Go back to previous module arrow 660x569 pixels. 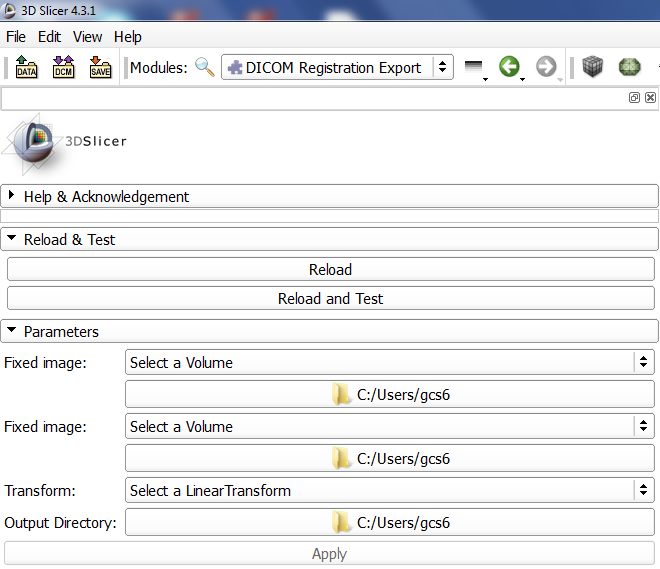pyautogui.click(x=510, y=68)
